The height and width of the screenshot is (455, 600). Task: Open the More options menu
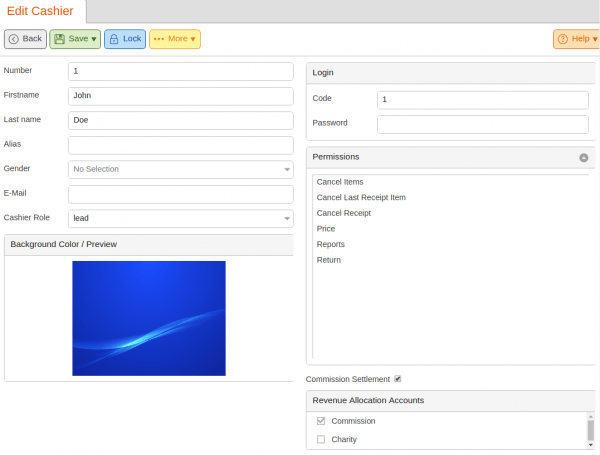click(x=175, y=39)
